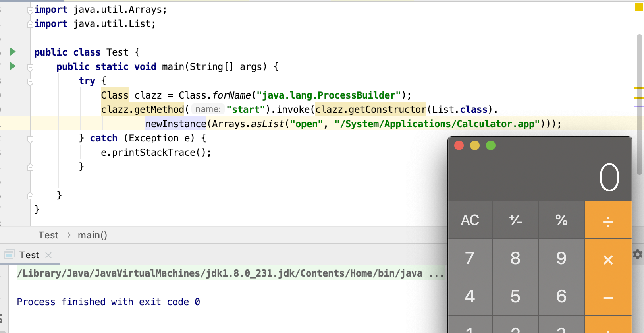Zoom Calculator with green button

pos(491,145)
